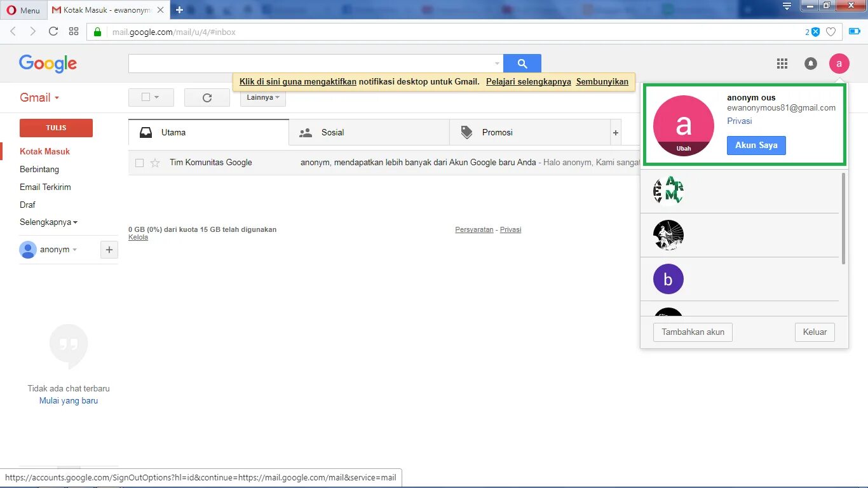Viewport: 868px width, 488px height.
Task: Select the Kotak Masuk browser tab
Action: tap(108, 10)
